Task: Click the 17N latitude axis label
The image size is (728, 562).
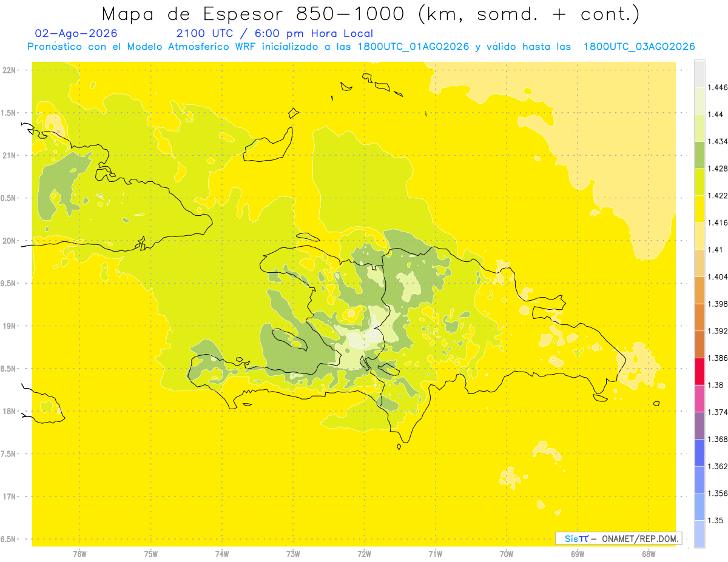Action: click(x=10, y=497)
